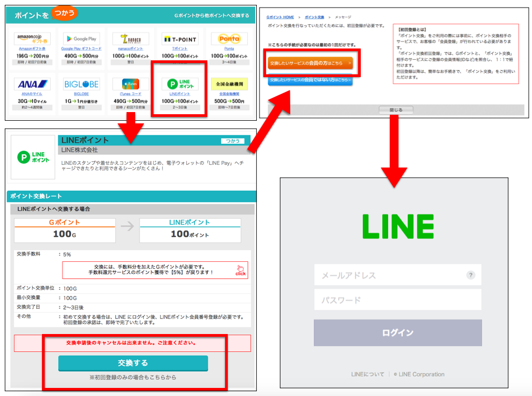
Task: Click the 交換する button
Action: coord(133,363)
